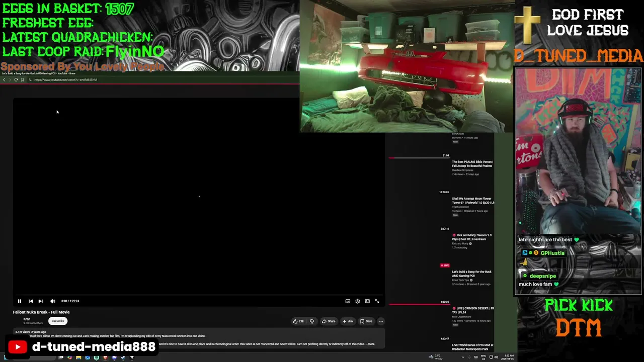Image resolution: width=644 pixels, height=362 pixels.
Task: Click the '2.1m views 2 years ago' text
Action: 31,332
